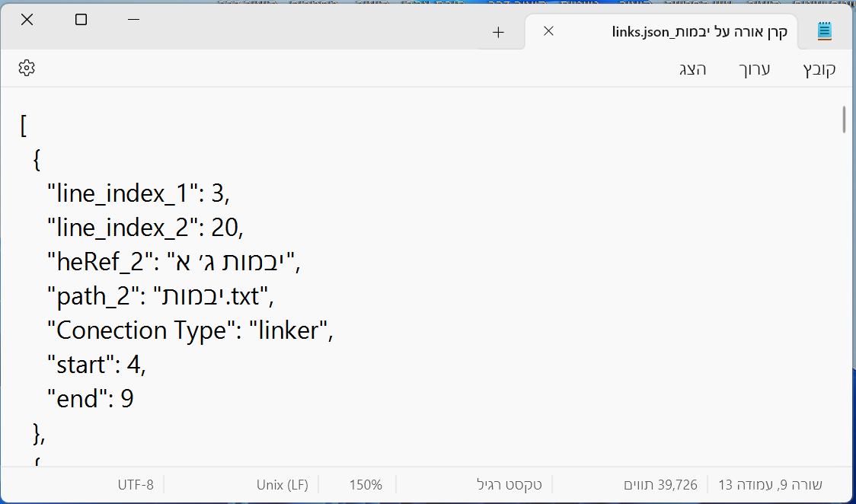Viewport: 856px width, 504px height.
Task: Click the Unix (LF) line-ending indicator
Action: coord(283,485)
